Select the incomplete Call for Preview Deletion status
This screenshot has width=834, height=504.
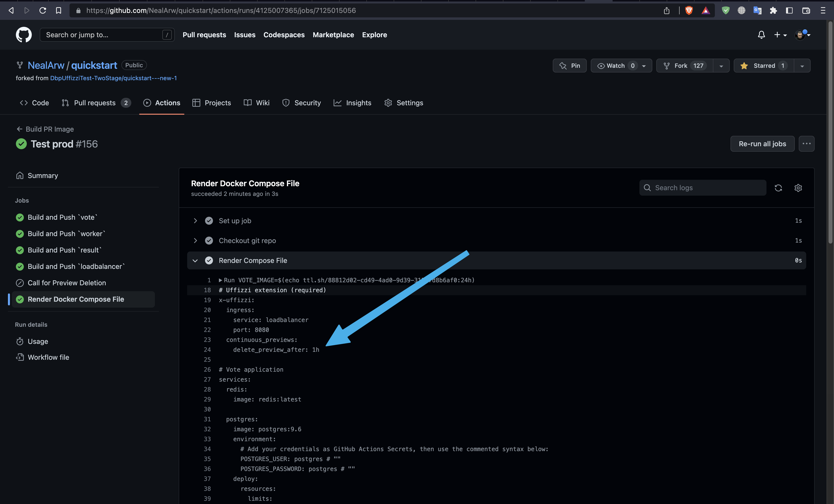pyautogui.click(x=20, y=283)
